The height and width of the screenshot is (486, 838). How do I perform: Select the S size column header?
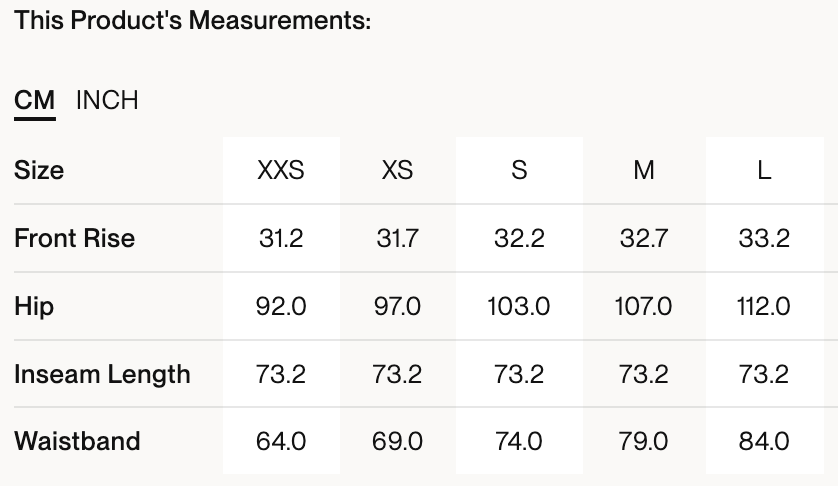pyautogui.click(x=519, y=170)
